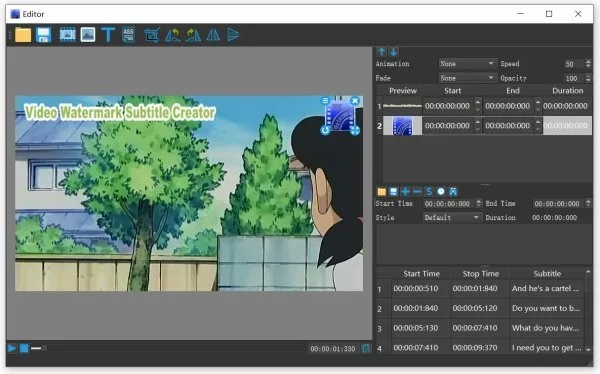Screen dimensions: 600x374
Task: Add a new subtitle line with the plus icon
Action: click(405, 191)
